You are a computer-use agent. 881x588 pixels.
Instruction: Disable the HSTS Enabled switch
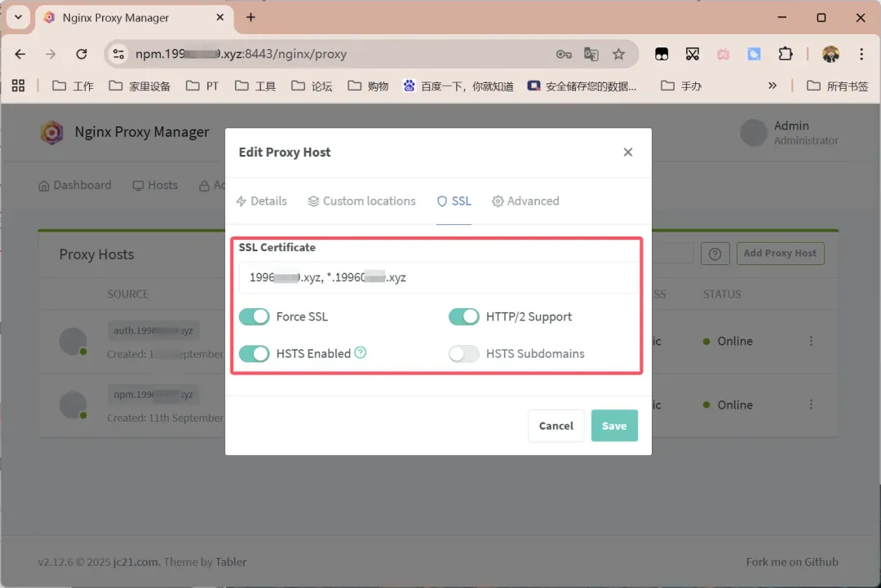click(254, 353)
